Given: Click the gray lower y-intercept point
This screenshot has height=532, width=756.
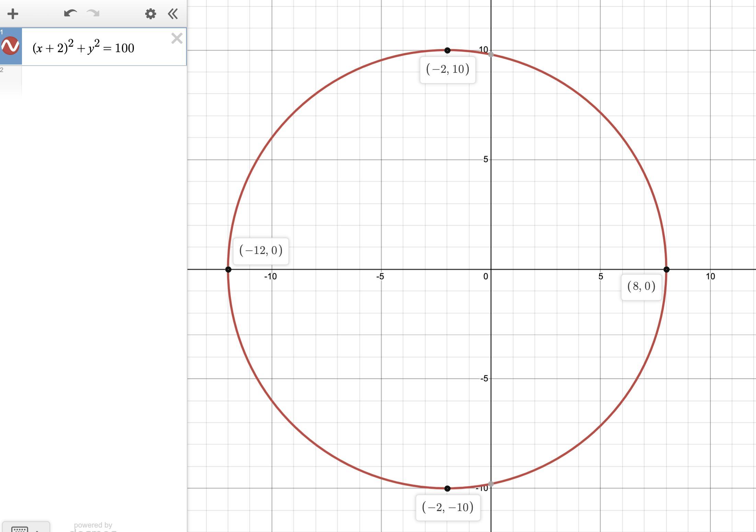Looking at the screenshot, I should coord(491,484).
